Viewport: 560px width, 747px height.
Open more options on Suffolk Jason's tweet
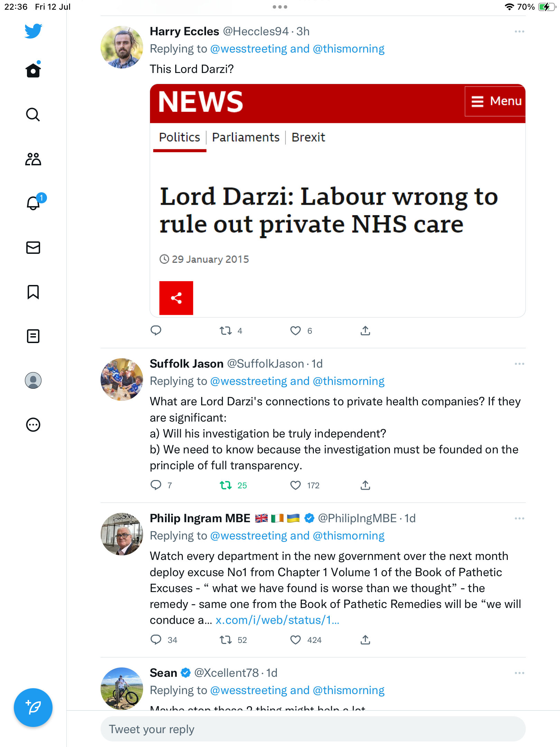click(519, 364)
